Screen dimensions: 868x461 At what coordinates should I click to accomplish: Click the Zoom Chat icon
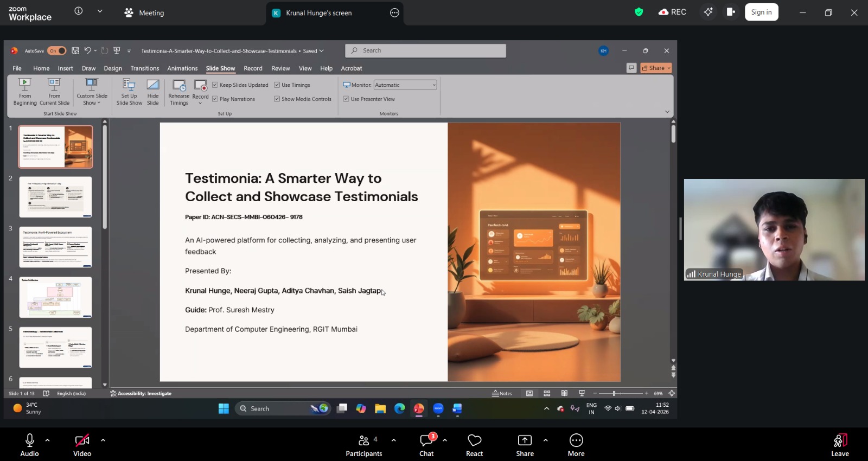click(x=426, y=440)
